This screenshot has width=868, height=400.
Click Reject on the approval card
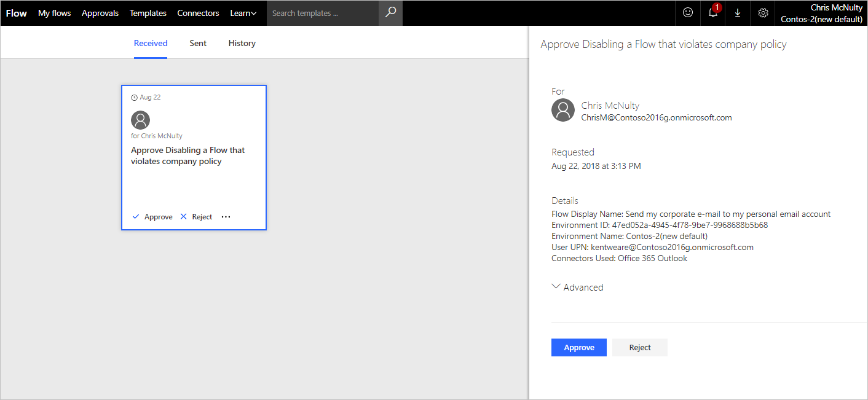tap(196, 217)
